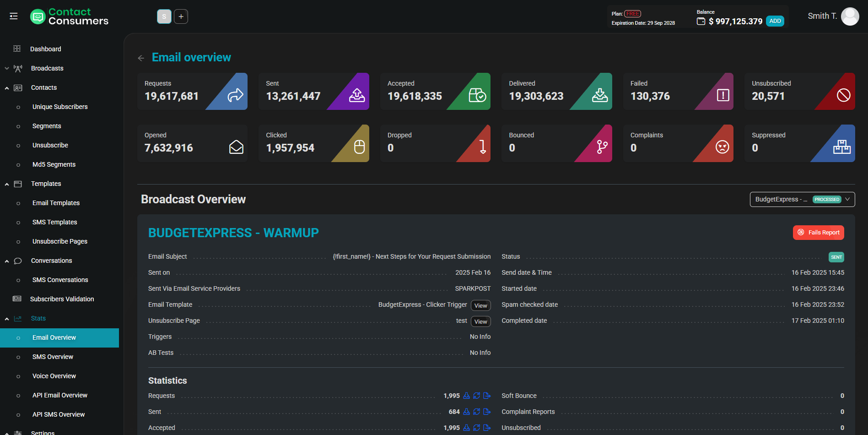This screenshot has height=435, width=868.
Task: Click the Delivered download tray icon
Action: tap(600, 95)
